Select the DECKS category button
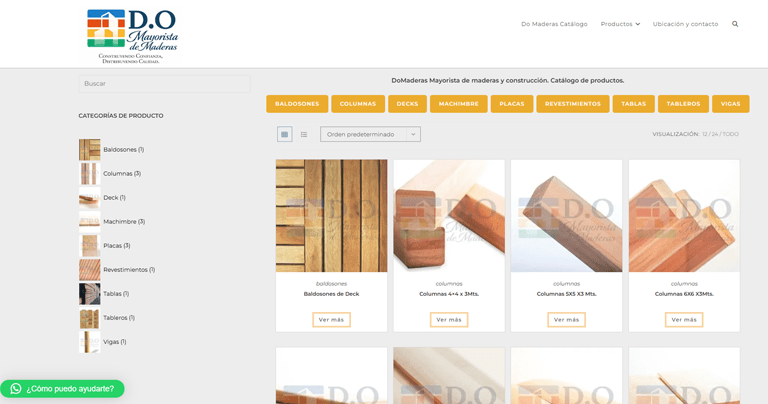 [x=408, y=104]
